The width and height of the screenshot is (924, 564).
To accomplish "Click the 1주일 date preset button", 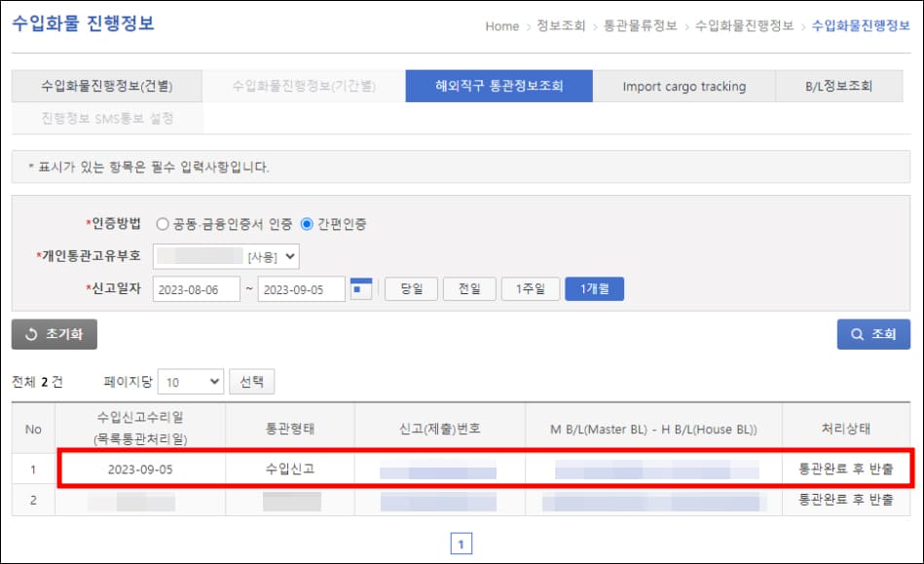I will [x=532, y=288].
